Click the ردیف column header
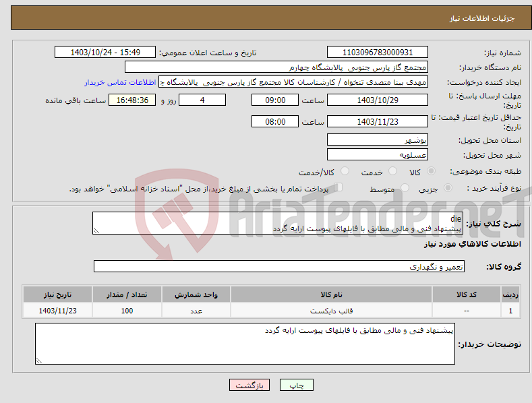The height and width of the screenshot is (403, 532). tap(510, 294)
